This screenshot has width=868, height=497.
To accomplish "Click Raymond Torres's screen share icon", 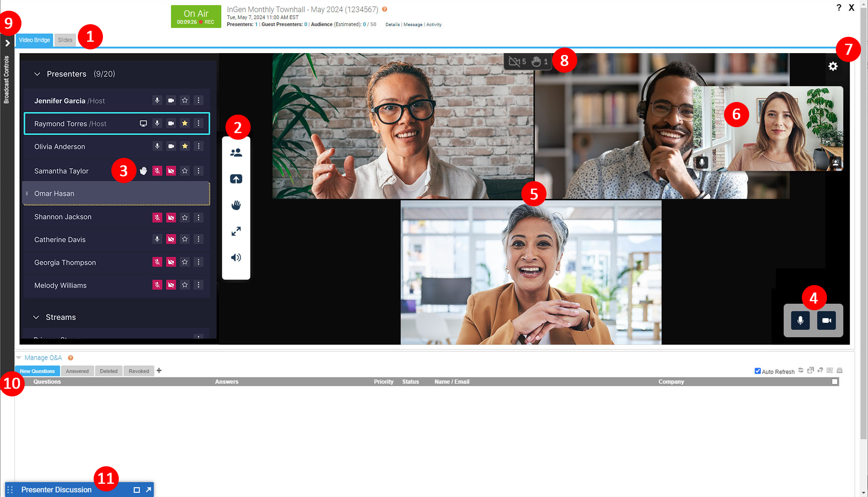I will (144, 123).
